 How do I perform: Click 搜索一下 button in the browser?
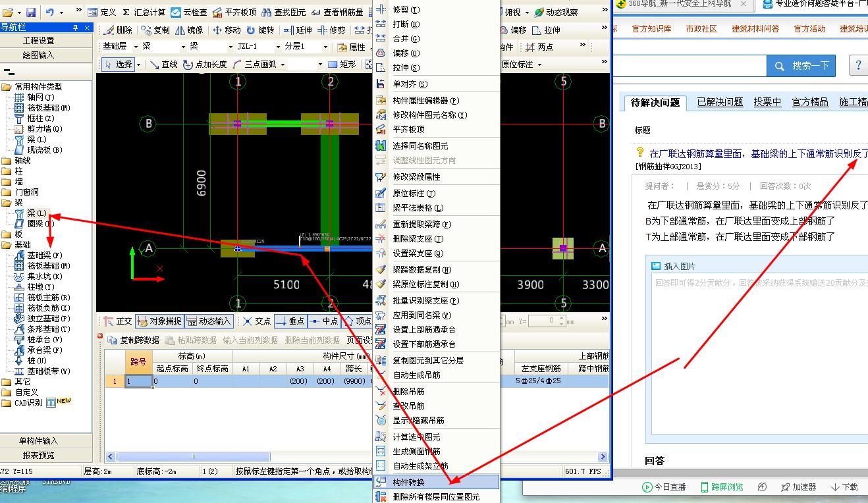[x=801, y=66]
